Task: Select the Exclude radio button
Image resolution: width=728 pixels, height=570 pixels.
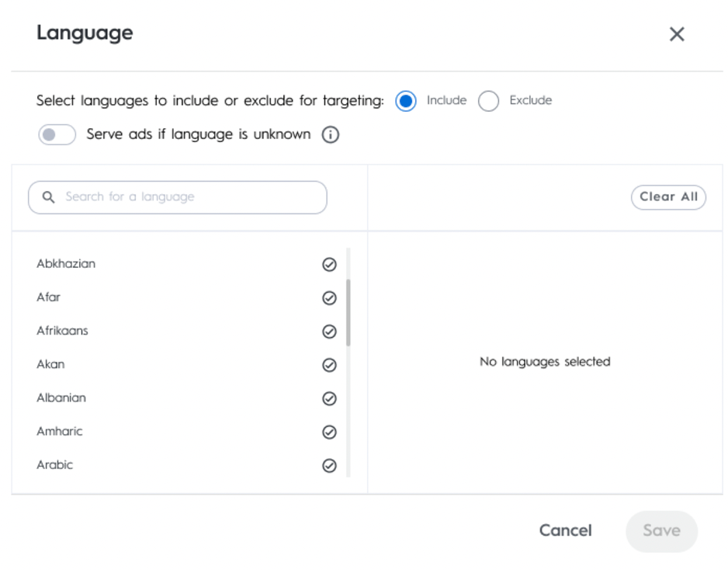Action: pyautogui.click(x=488, y=101)
